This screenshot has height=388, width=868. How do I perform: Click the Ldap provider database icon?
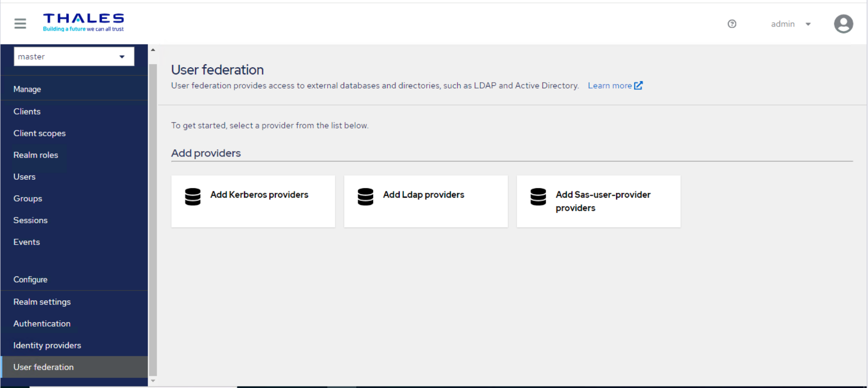(x=365, y=197)
